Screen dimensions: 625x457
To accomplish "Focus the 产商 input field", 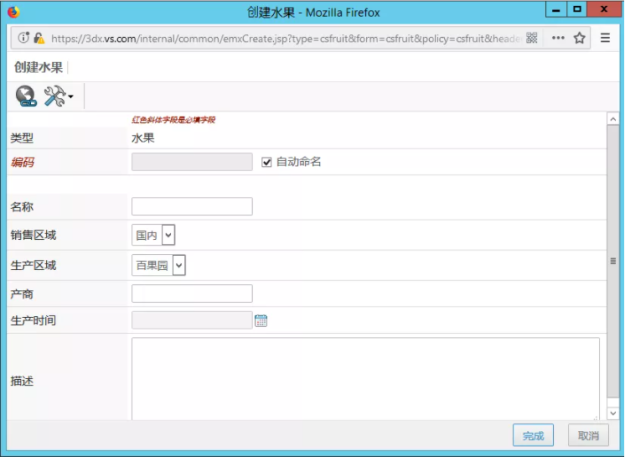I will 192,294.
